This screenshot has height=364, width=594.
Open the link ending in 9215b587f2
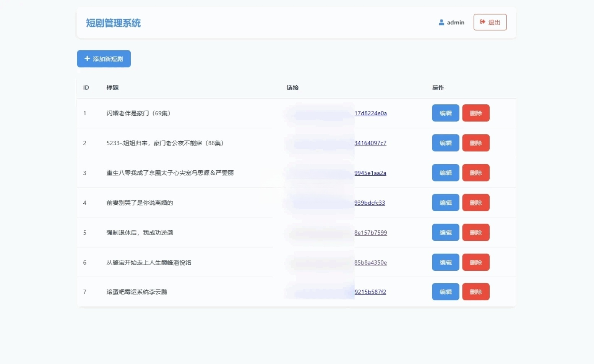[370, 291]
